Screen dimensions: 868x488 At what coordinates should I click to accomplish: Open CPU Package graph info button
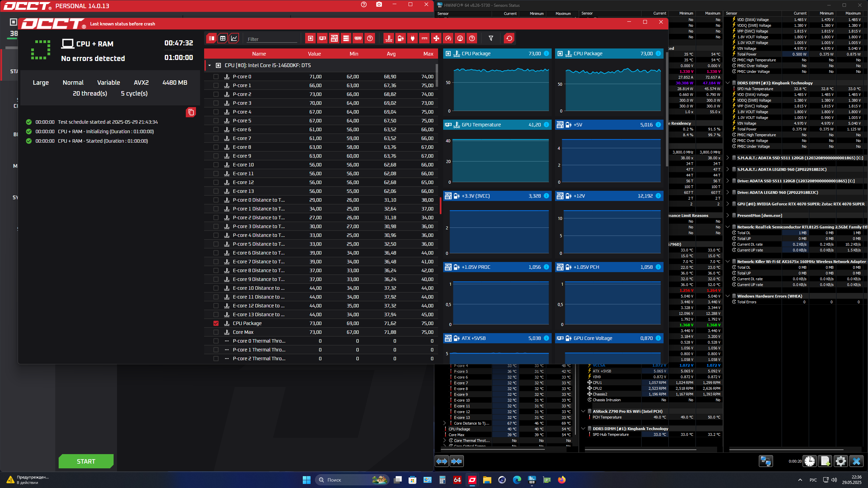[x=546, y=54]
